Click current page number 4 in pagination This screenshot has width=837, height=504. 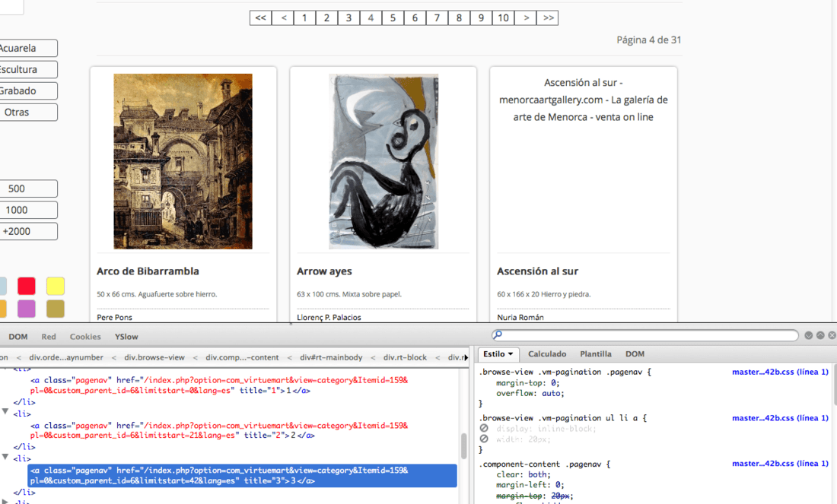click(x=371, y=18)
